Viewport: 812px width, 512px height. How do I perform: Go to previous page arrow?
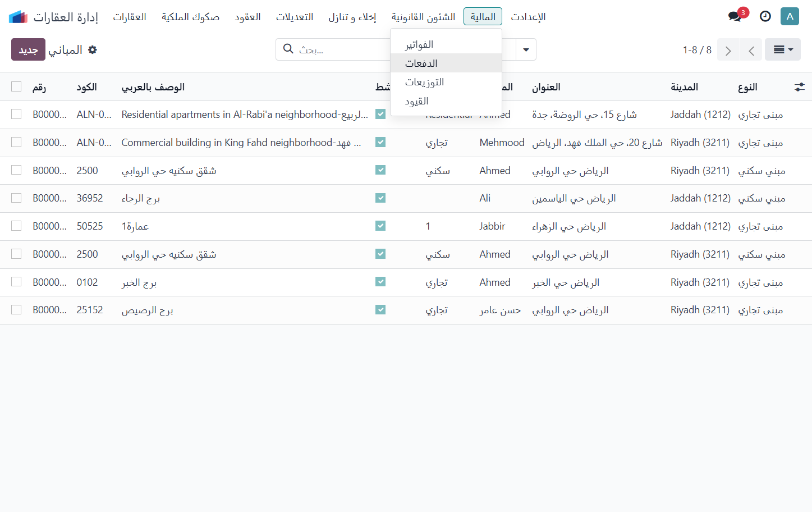(751, 50)
